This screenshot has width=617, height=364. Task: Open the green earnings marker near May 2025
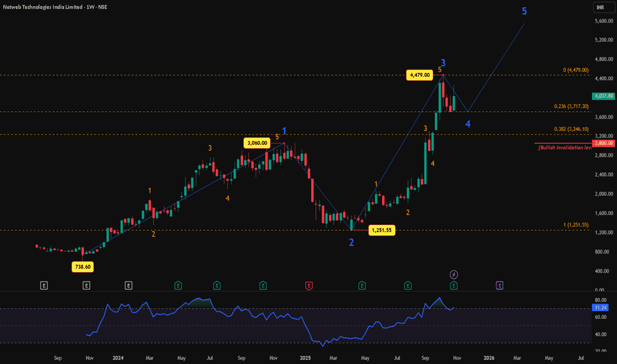[x=362, y=286]
